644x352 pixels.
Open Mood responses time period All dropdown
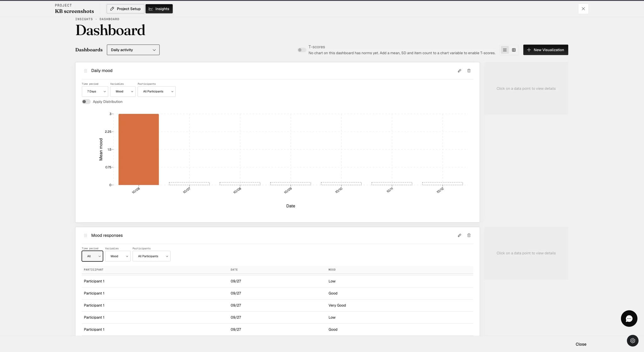(92, 256)
